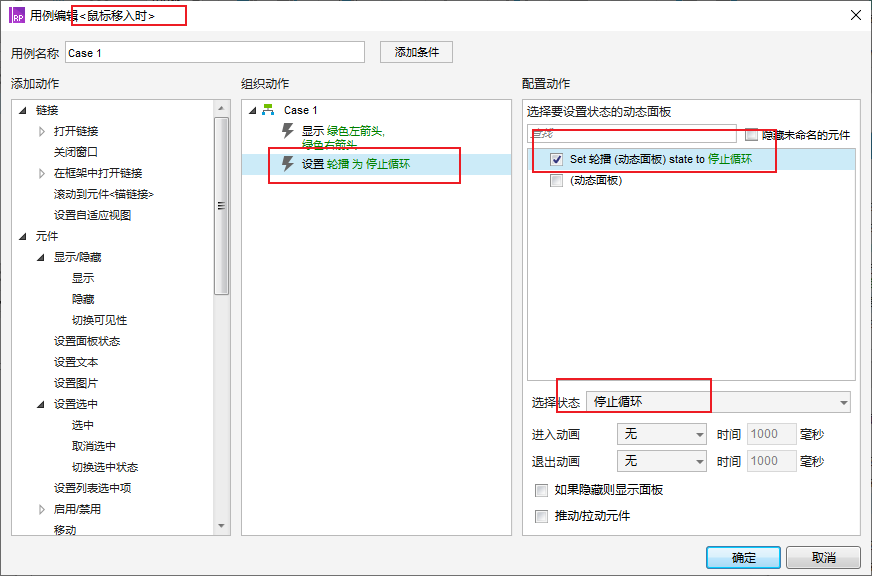Image resolution: width=872 pixels, height=576 pixels.
Task: Click the Case 1 label in 组织动作
Action: (x=301, y=111)
